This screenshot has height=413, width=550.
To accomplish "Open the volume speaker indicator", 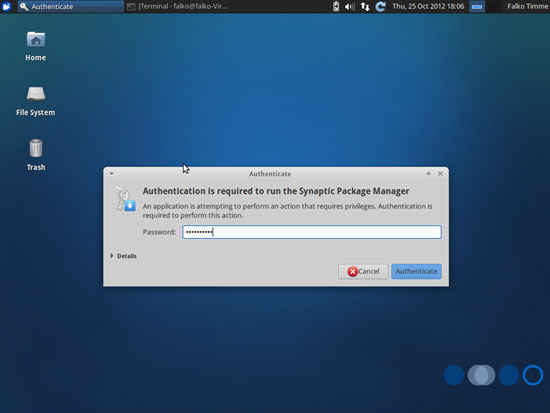I will 350,6.
